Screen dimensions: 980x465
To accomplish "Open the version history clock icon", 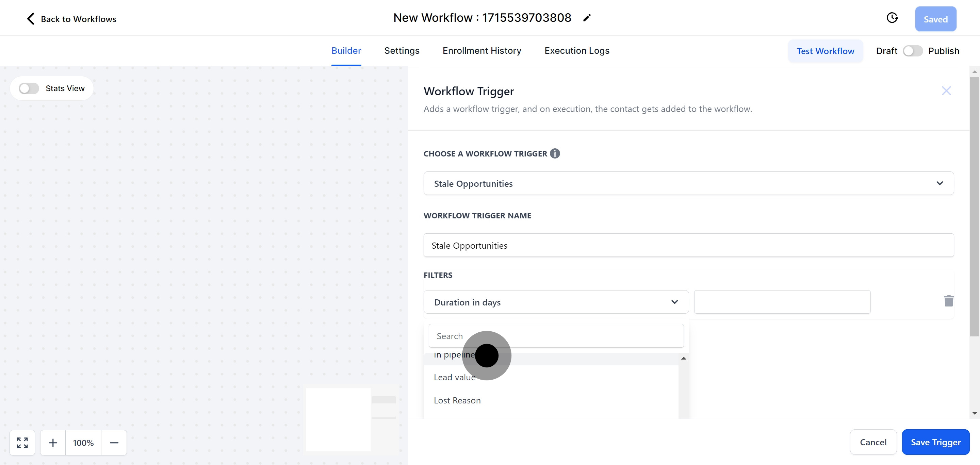I will (x=892, y=18).
